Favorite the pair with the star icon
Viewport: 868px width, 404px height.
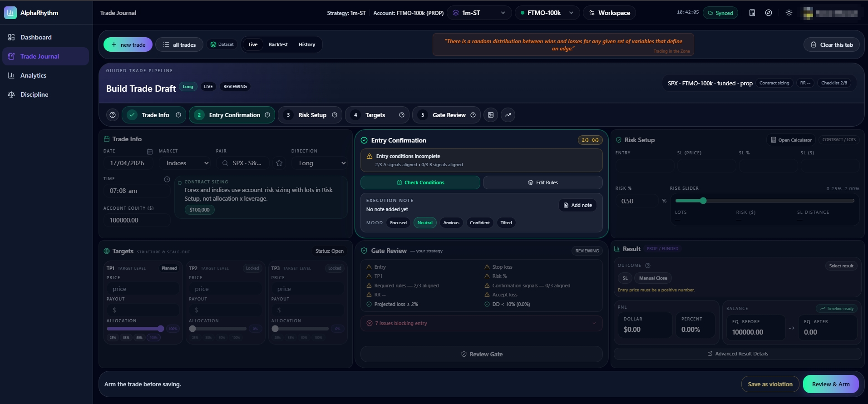[279, 163]
